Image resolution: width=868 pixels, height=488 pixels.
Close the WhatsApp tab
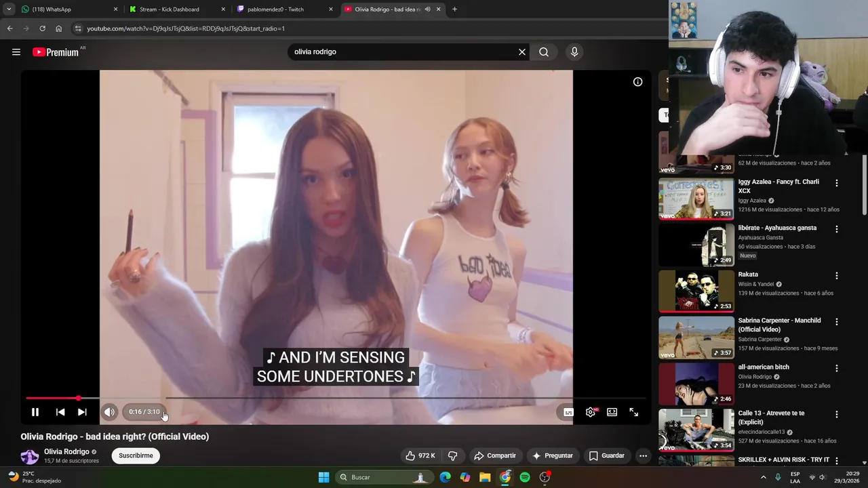(x=115, y=9)
